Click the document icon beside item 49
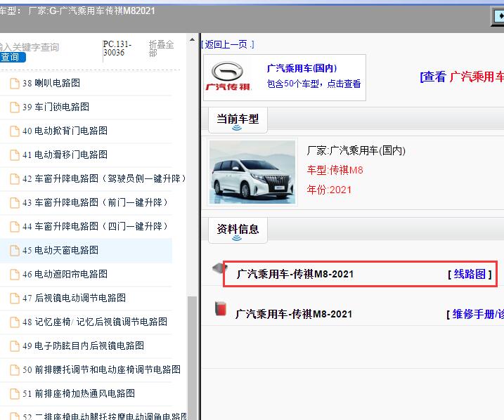 (15, 346)
